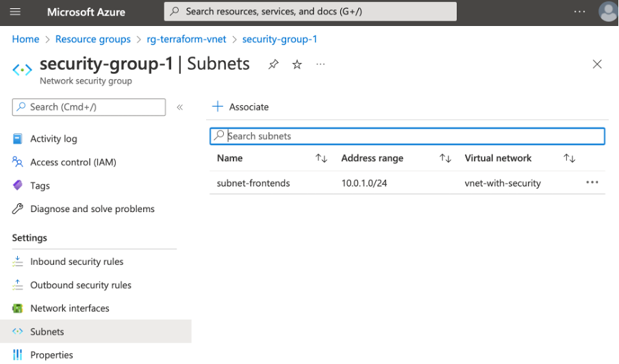This screenshot has height=364, width=619.
Task: Click the network security group resource icon
Action: coord(22,70)
